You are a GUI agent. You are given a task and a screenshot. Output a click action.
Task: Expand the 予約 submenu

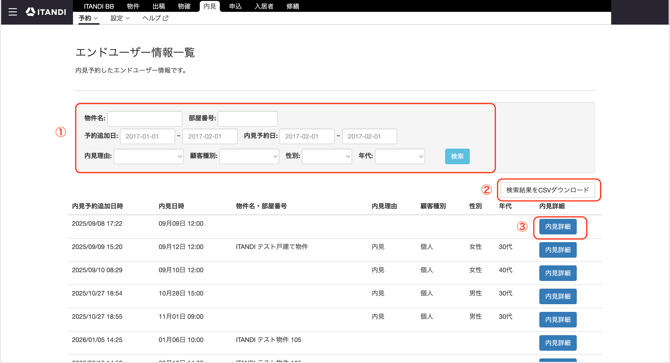(88, 18)
